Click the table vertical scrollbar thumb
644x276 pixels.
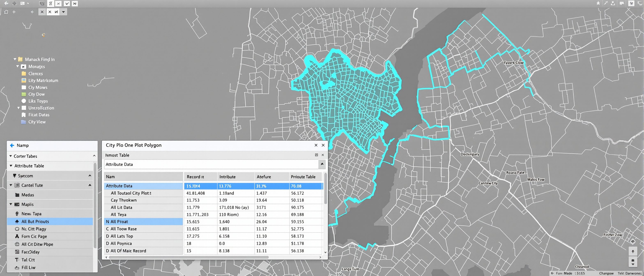[325, 188]
